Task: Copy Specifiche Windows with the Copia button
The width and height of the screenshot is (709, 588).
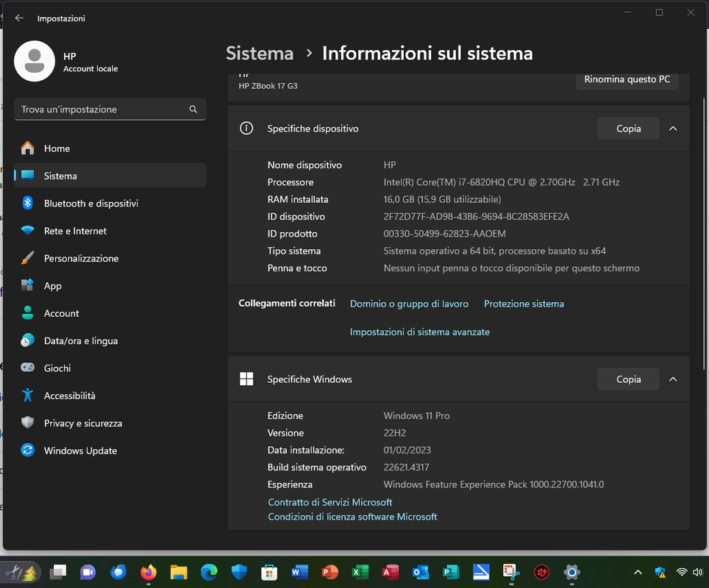Action: click(x=628, y=379)
